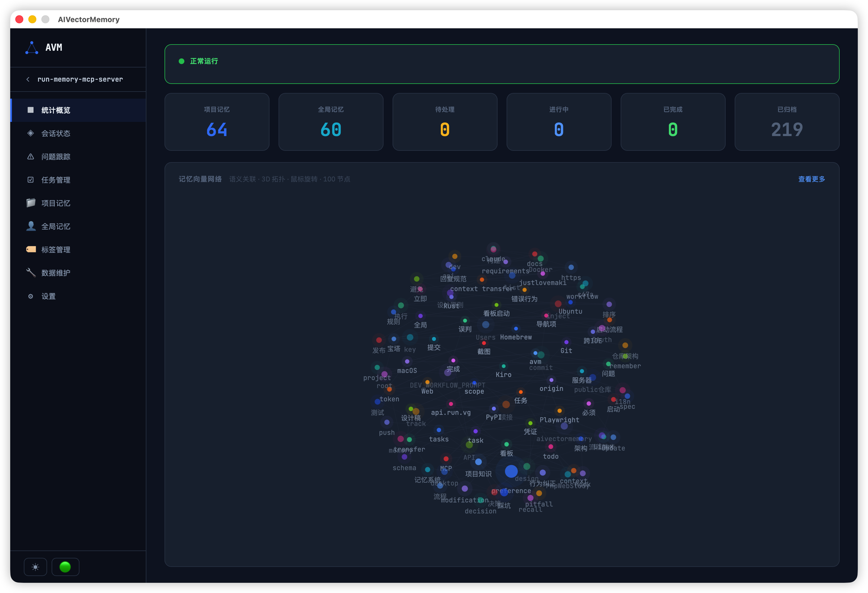Click the 正常运行 status banner

pos(502,64)
